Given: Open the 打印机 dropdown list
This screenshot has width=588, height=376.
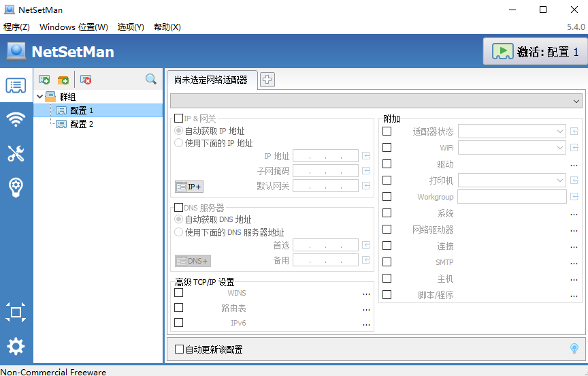Looking at the screenshot, I should pos(512,180).
